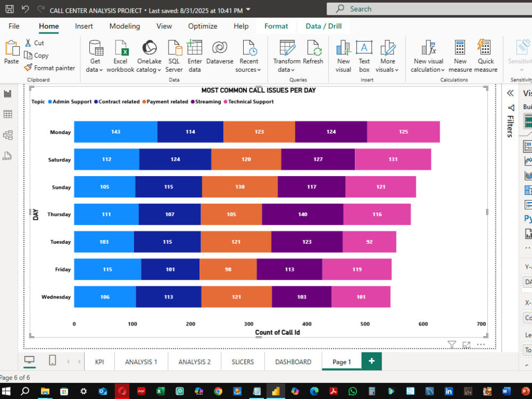Switch to the Insert ribbon tab
Viewport: 532px width, 399px height.
[x=84, y=26]
